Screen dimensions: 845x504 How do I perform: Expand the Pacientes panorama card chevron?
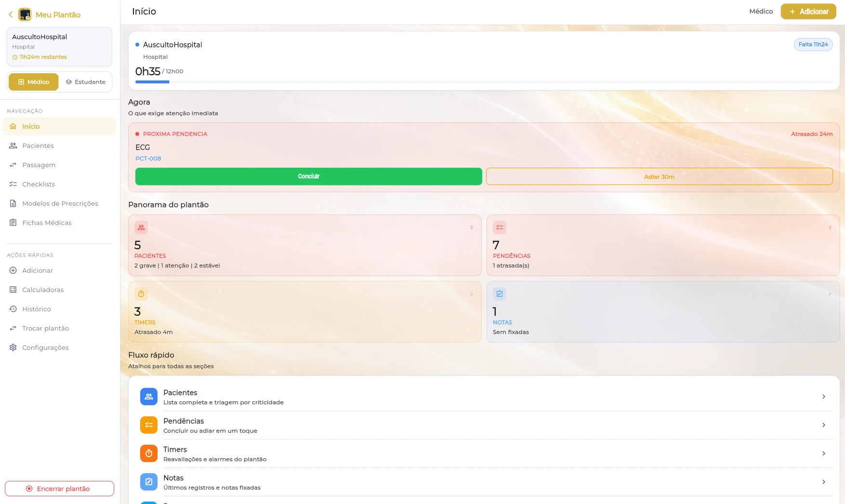click(472, 227)
